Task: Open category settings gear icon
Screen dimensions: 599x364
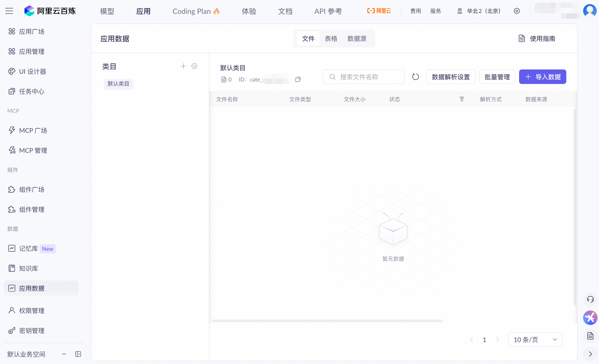Action: click(194, 66)
